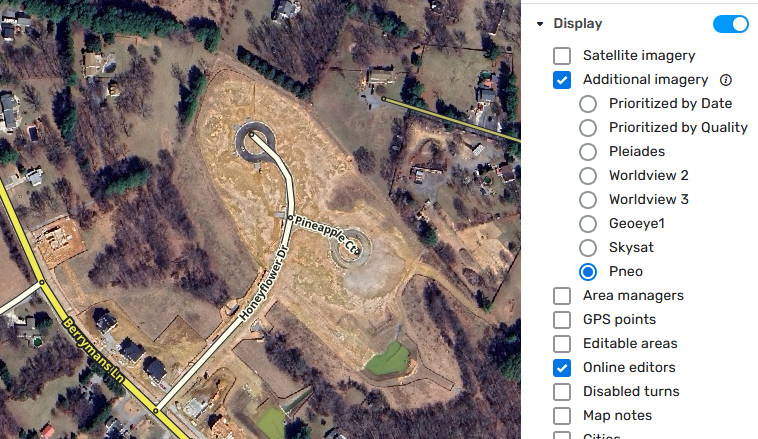Collapse the Display section arrow

tap(540, 24)
